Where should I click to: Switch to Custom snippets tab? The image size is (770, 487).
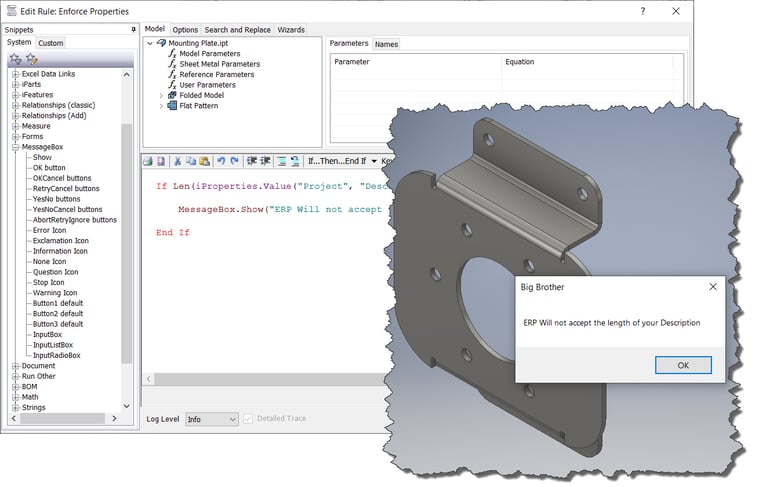51,43
